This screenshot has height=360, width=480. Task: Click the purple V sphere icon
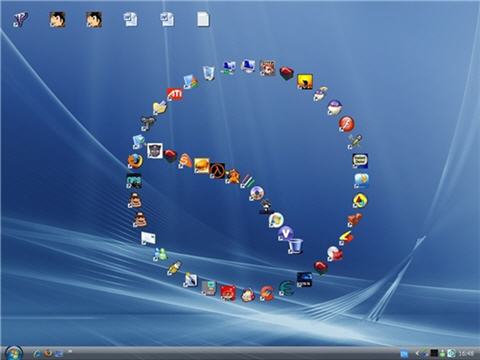286,233
